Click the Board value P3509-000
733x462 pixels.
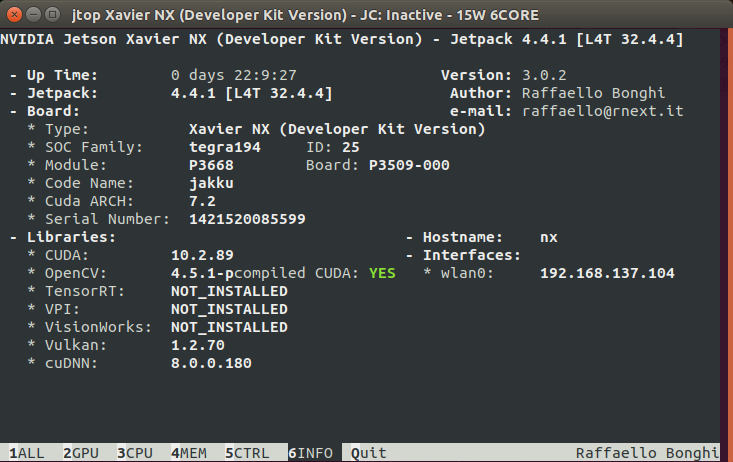409,165
